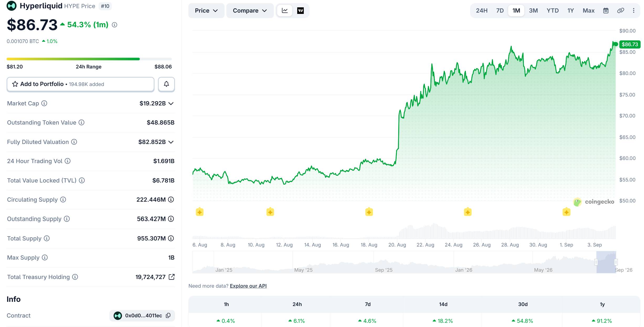Open Total Treasury Holding info icon
This screenshot has height=327, width=644.
(x=75, y=277)
